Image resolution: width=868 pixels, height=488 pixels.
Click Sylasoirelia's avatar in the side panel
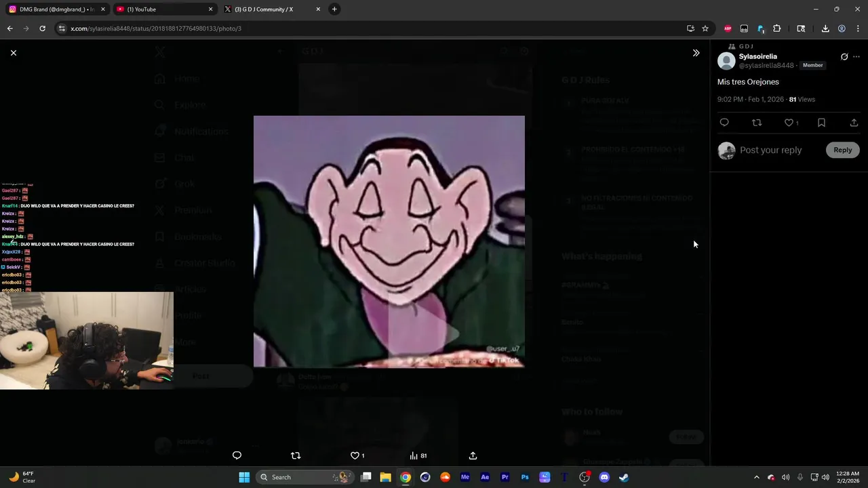[x=726, y=61]
